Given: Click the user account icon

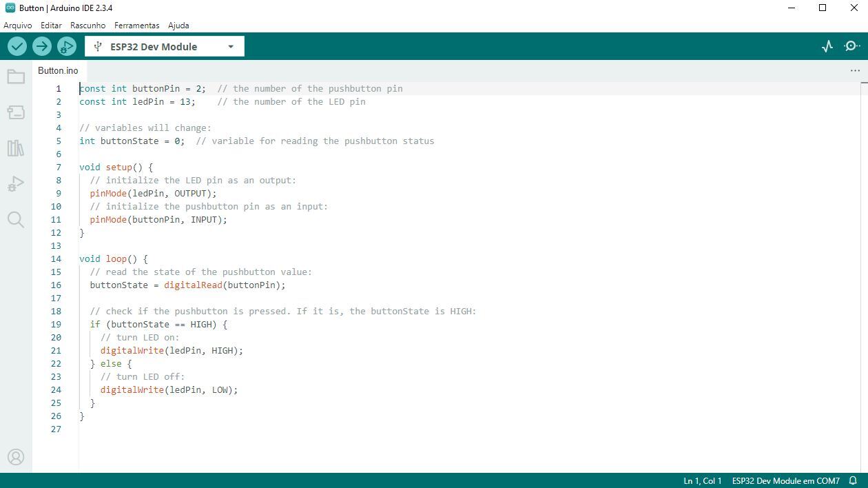Looking at the screenshot, I should (x=15, y=456).
